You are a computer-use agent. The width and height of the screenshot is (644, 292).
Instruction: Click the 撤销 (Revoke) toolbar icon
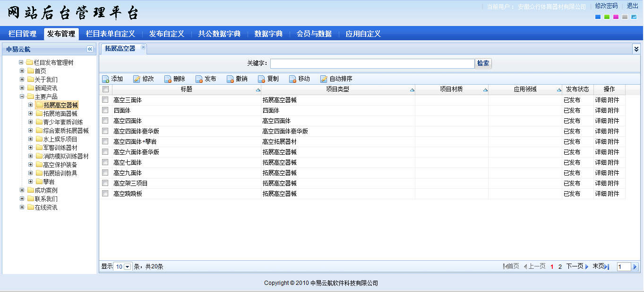coord(231,79)
